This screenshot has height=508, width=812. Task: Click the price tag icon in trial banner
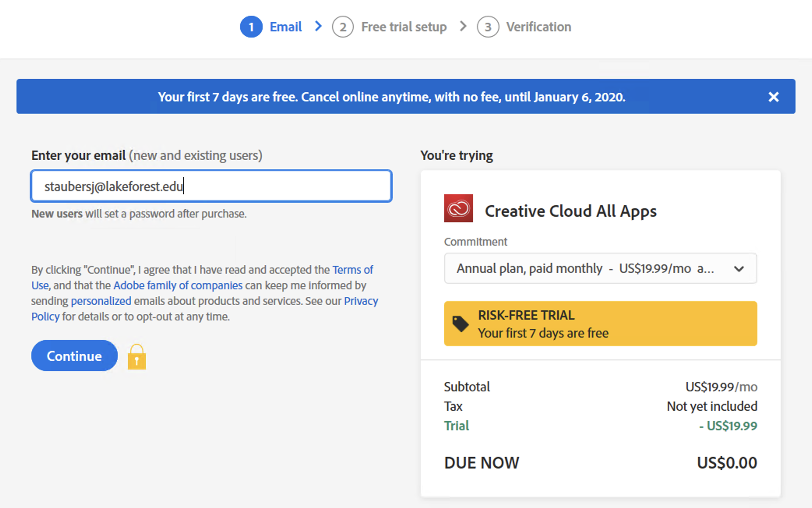pos(460,324)
